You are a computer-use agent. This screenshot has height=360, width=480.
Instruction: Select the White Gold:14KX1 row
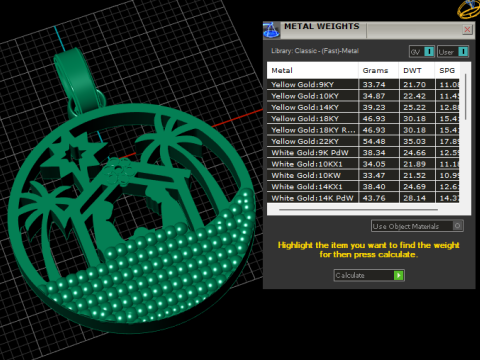pos(363,186)
